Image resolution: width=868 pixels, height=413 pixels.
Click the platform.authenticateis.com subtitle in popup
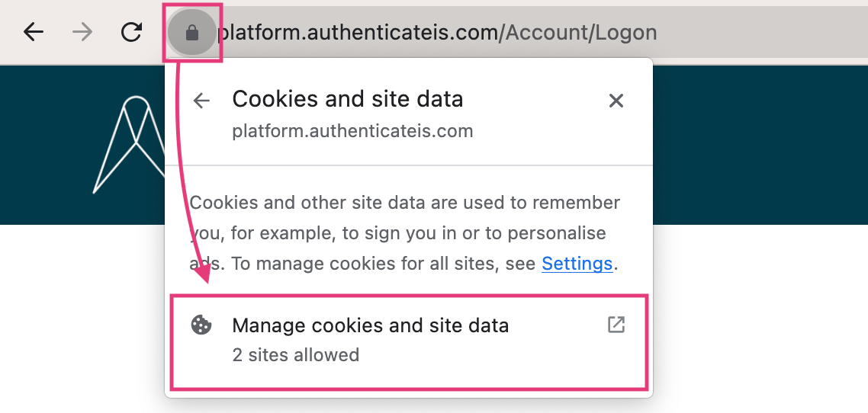click(352, 131)
